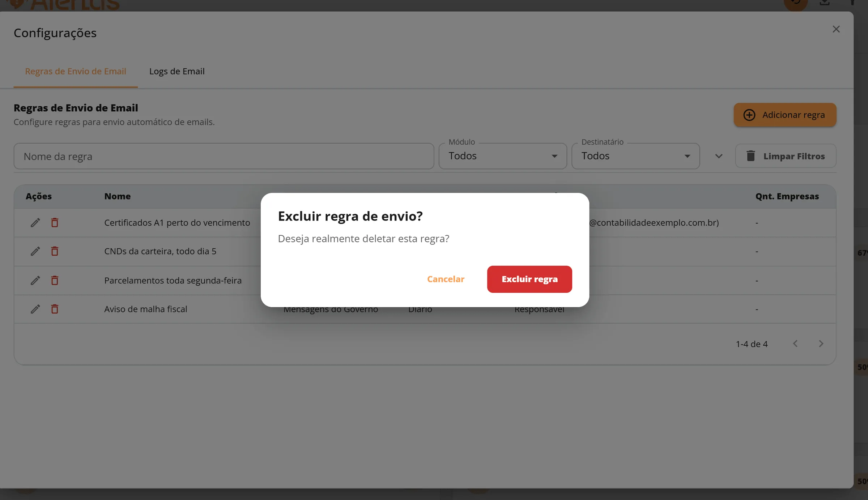Delete the Parcelamentos toda segunda-feira rule
The height and width of the screenshot is (500, 868).
(55, 280)
